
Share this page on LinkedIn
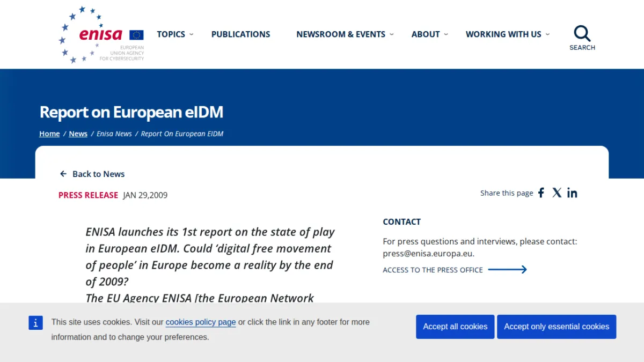(x=572, y=193)
